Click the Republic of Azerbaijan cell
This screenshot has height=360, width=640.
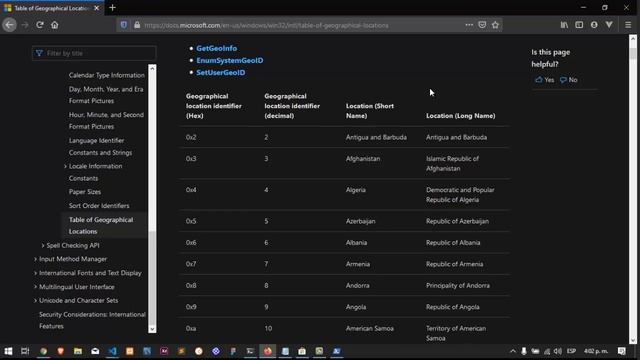[457, 221]
